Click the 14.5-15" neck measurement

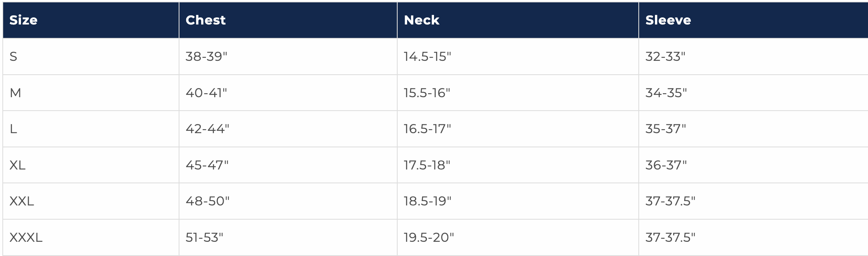[427, 56]
